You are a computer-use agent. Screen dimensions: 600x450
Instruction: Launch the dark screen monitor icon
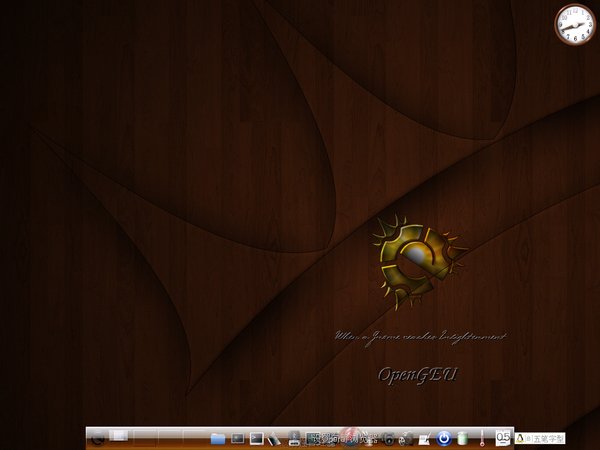[x=238, y=438]
